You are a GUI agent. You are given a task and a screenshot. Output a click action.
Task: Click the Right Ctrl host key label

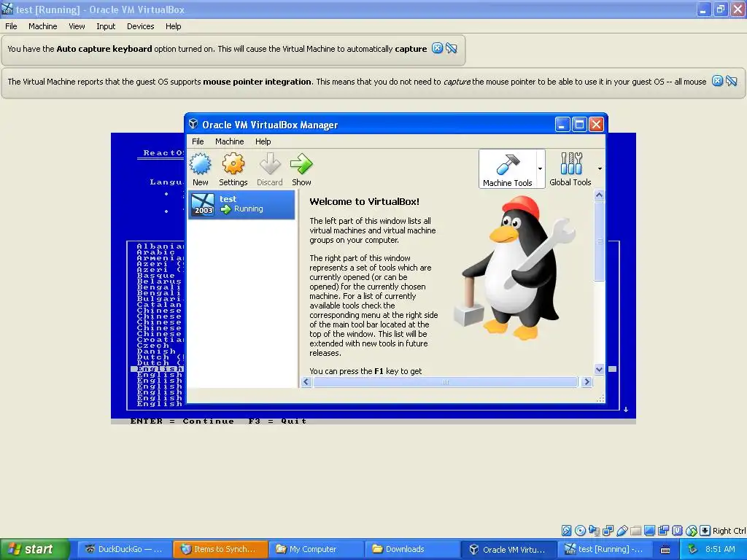tap(729, 531)
